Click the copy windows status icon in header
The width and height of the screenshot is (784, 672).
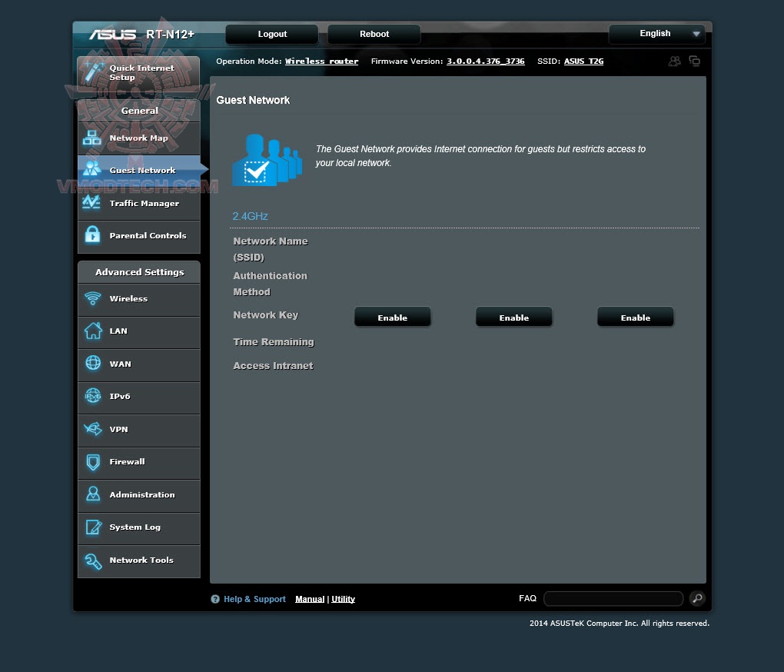click(x=695, y=61)
